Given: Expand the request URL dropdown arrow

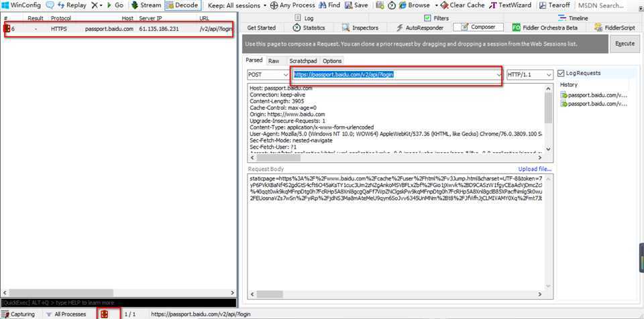Looking at the screenshot, I should [499, 74].
